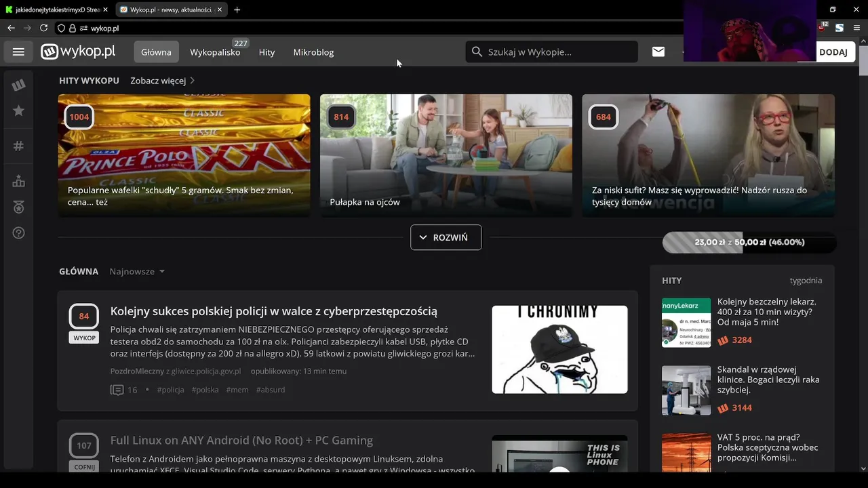Open gliwice.policja.gov.pl source link

[206, 371]
